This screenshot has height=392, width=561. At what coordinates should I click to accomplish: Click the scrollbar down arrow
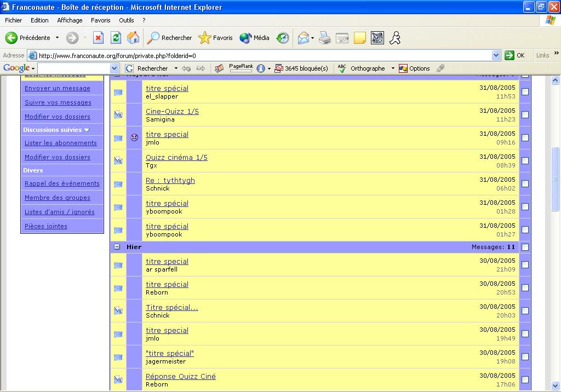pyautogui.click(x=556, y=385)
